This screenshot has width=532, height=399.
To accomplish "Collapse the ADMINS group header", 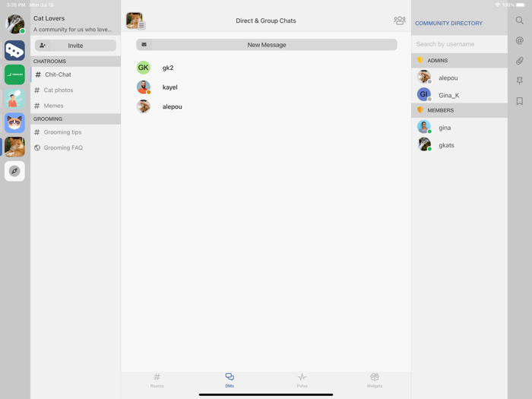I will click(x=459, y=60).
